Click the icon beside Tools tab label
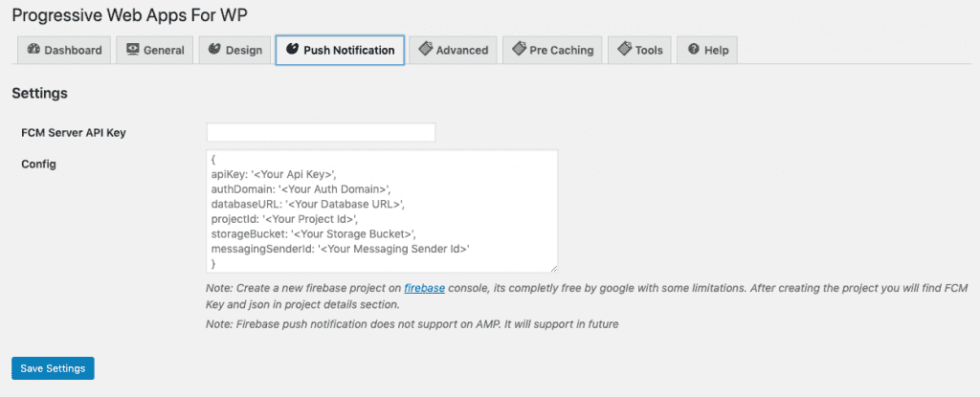The image size is (980, 397). tap(624, 50)
